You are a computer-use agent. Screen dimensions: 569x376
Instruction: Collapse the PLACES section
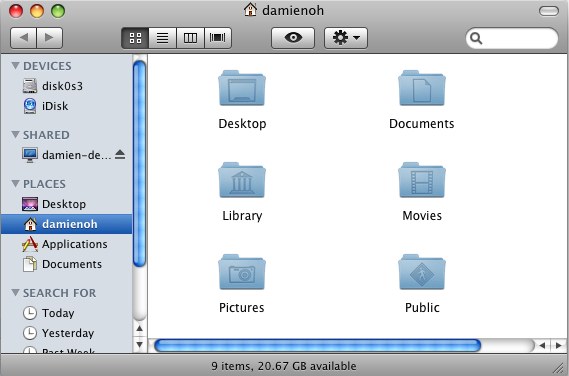(15, 184)
